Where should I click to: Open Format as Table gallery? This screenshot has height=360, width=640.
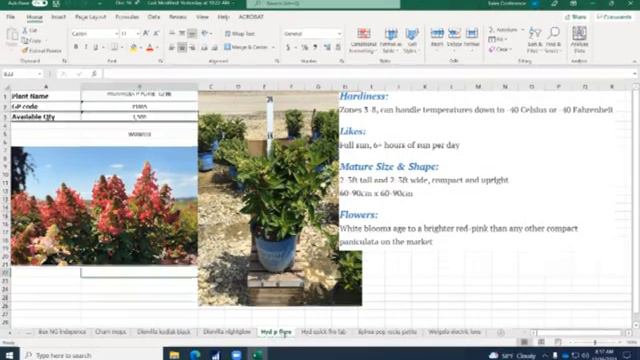[x=391, y=40]
